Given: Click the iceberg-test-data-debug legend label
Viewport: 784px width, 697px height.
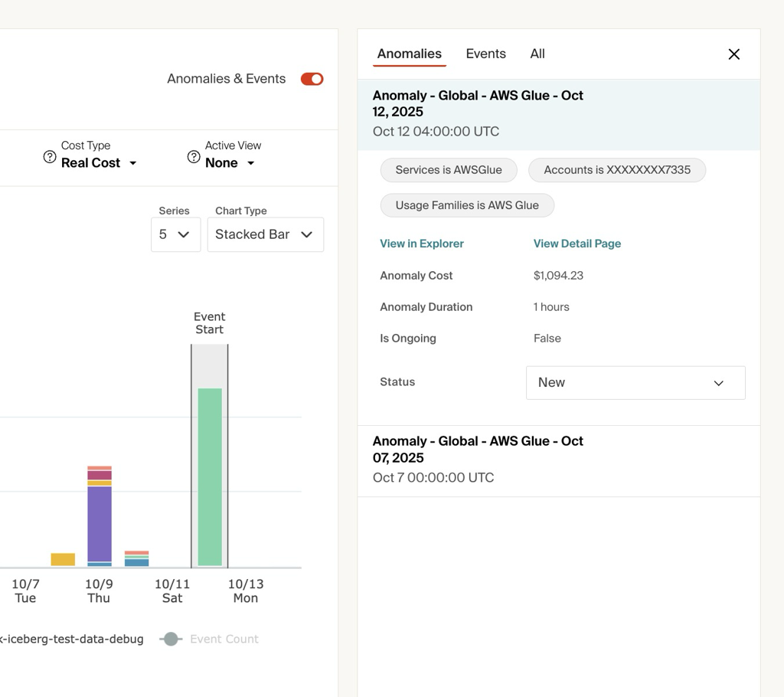Looking at the screenshot, I should point(71,639).
